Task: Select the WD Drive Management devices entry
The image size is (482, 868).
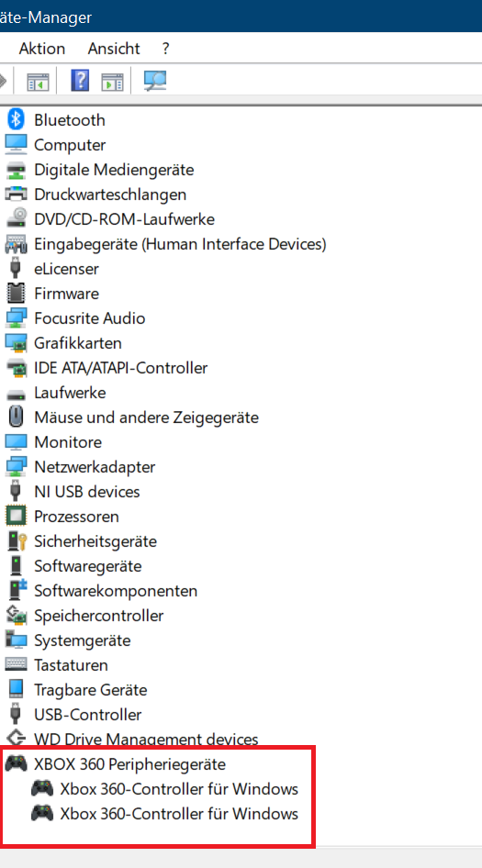Action: pos(146,739)
